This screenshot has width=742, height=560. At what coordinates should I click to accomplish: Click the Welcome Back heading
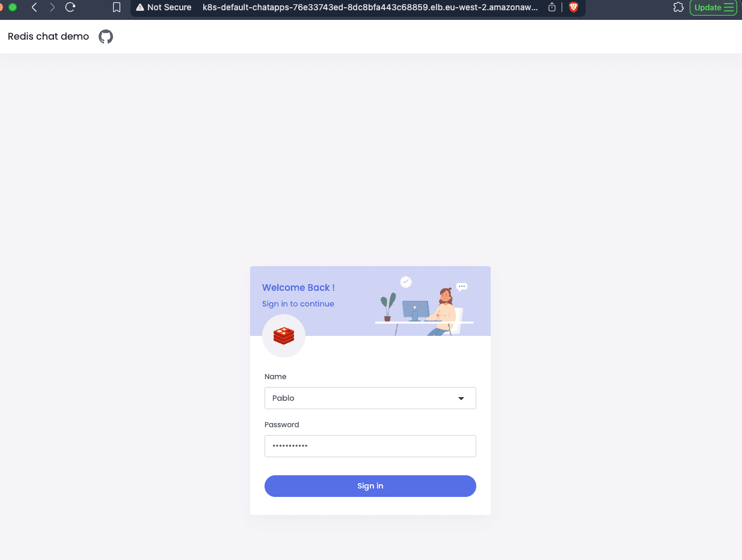click(298, 288)
